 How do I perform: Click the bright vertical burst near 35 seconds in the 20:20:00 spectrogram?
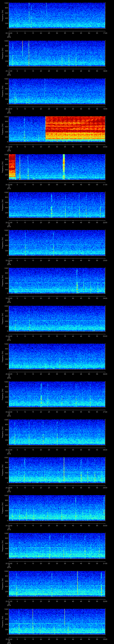[x=64, y=167]
